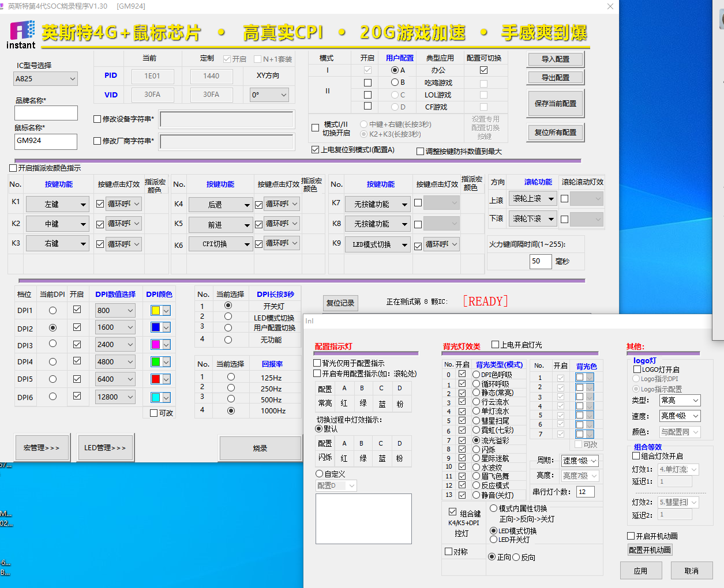The height and width of the screenshot is (588, 724).
Task: Check the LOGO灯开启 option
Action: (x=637, y=370)
